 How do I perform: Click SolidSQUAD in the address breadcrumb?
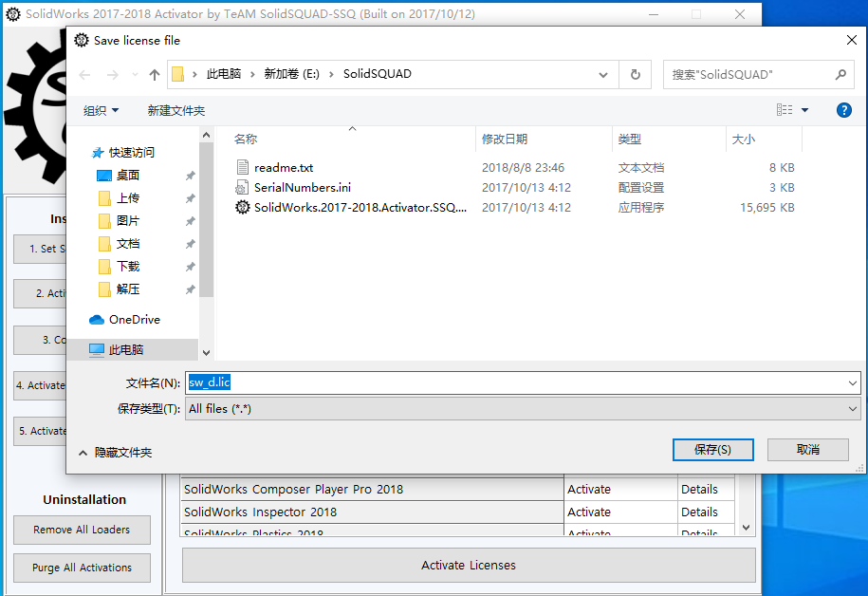tap(377, 74)
